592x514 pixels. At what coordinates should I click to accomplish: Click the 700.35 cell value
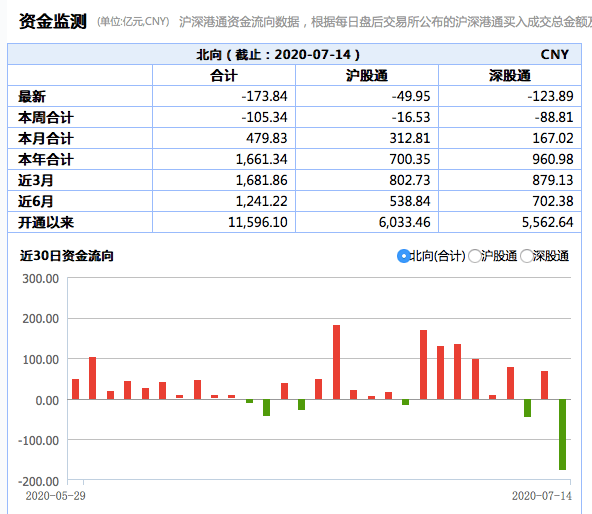click(x=410, y=159)
